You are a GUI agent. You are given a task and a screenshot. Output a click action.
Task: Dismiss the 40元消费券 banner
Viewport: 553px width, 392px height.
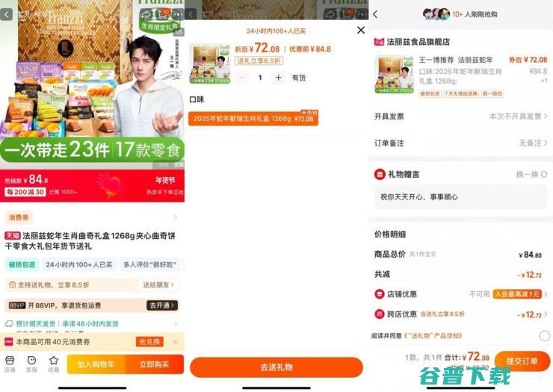pos(176,341)
